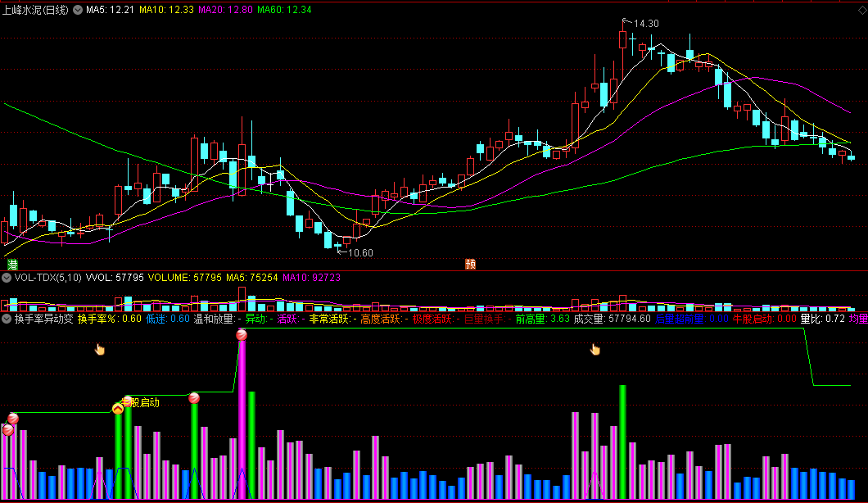Click the 后量超前量: 0.00 readout

pos(692,319)
